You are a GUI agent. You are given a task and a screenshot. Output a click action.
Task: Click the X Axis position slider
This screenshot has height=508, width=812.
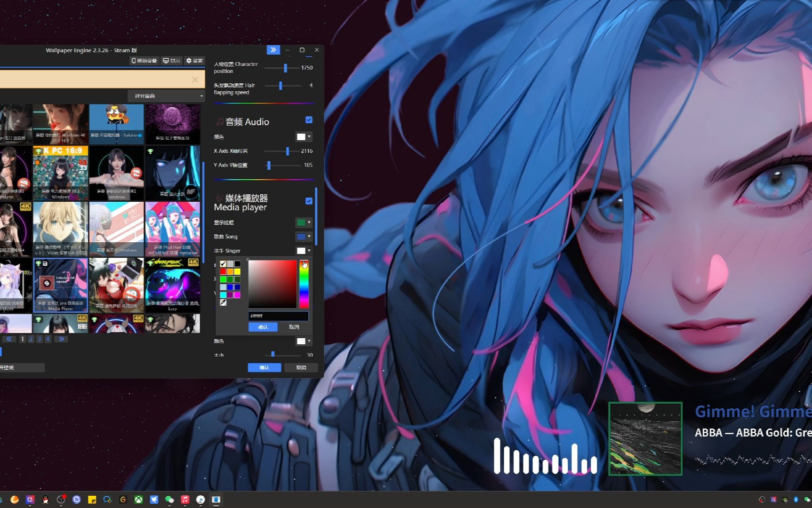pyautogui.click(x=282, y=151)
